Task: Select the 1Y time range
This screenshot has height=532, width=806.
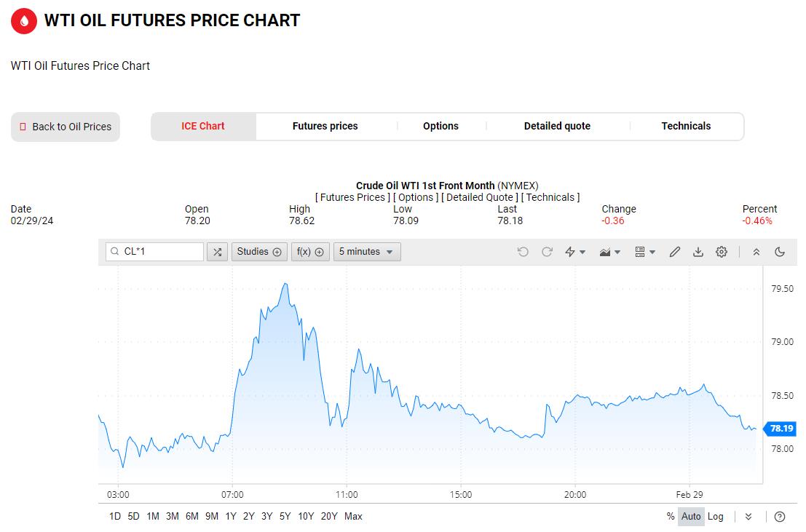Action: tap(231, 517)
